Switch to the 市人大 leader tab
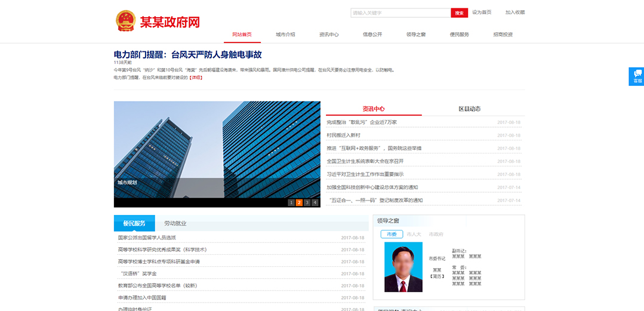Image resolution: width=644 pixels, height=311 pixels. click(x=414, y=235)
